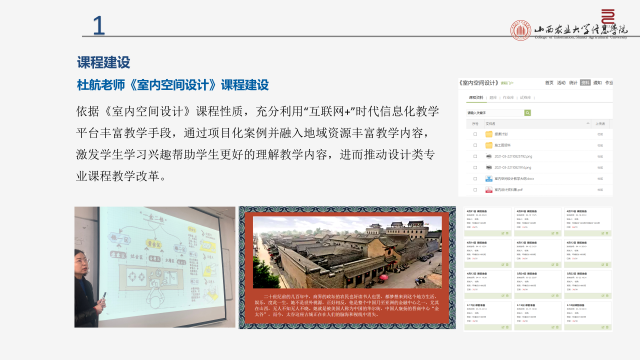Switch to the 课程资料 tab

[476, 98]
